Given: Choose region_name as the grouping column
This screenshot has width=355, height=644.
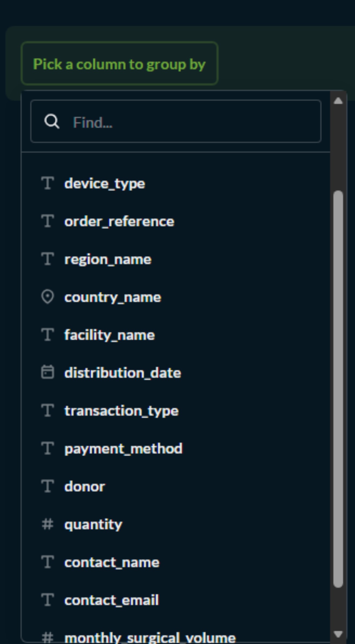Looking at the screenshot, I should point(108,259).
